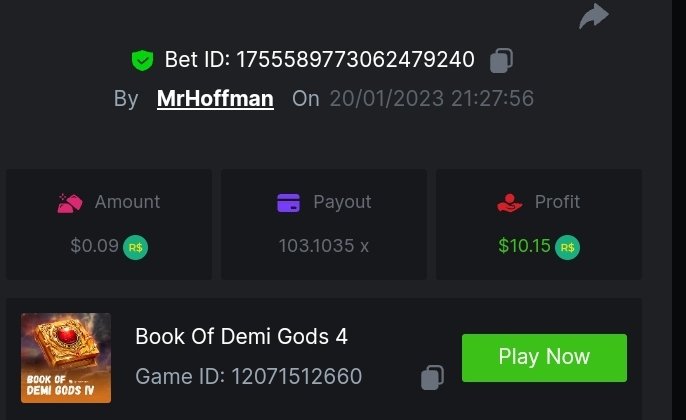Click the R$ badge beside $10.15
The width and height of the screenshot is (686, 420).
pyautogui.click(x=567, y=246)
